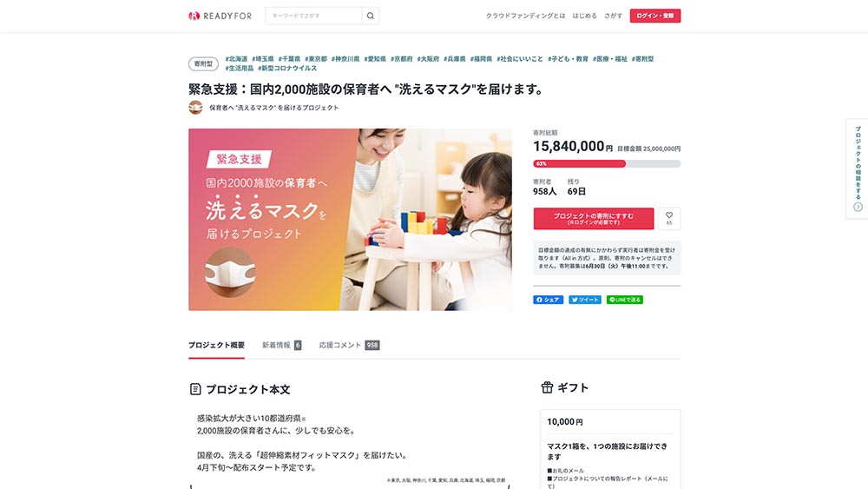Click the search magnifier icon
The image size is (868, 489).
[371, 16]
